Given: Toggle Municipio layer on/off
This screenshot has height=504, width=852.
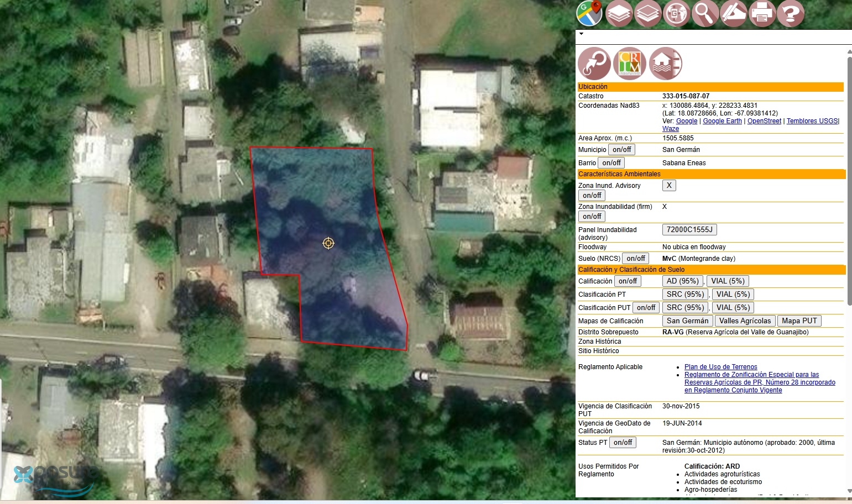Looking at the screenshot, I should tap(621, 150).
